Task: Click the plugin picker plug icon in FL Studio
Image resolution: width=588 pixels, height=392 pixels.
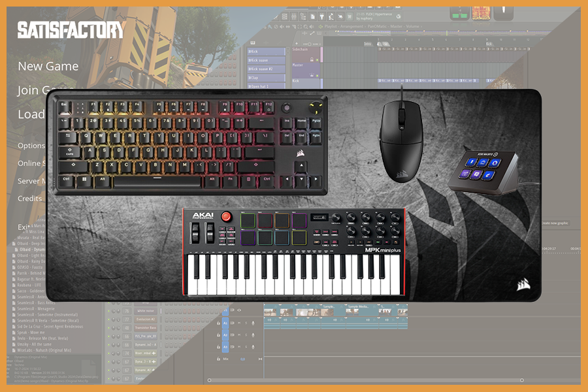Action: point(321,16)
